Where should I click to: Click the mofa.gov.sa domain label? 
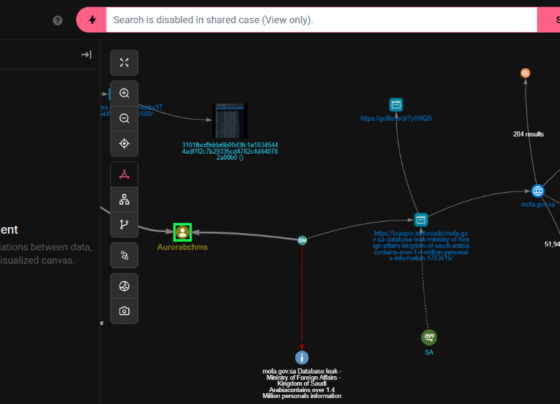538,204
